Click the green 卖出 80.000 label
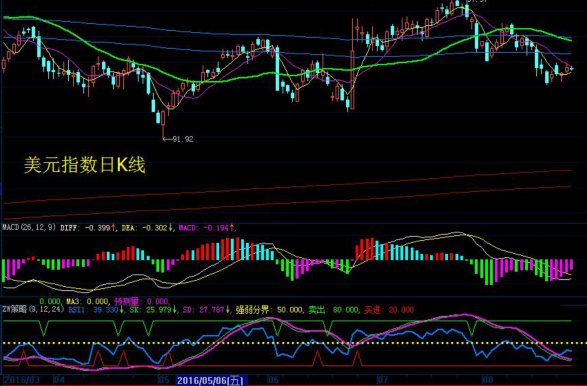Screen dimensions: 587x386 [333, 310]
